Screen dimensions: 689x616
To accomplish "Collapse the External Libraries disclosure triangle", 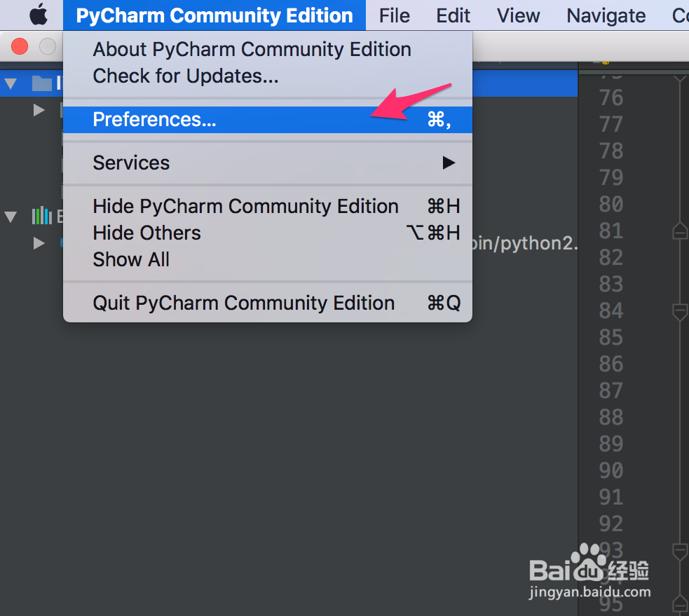I will (x=11, y=217).
